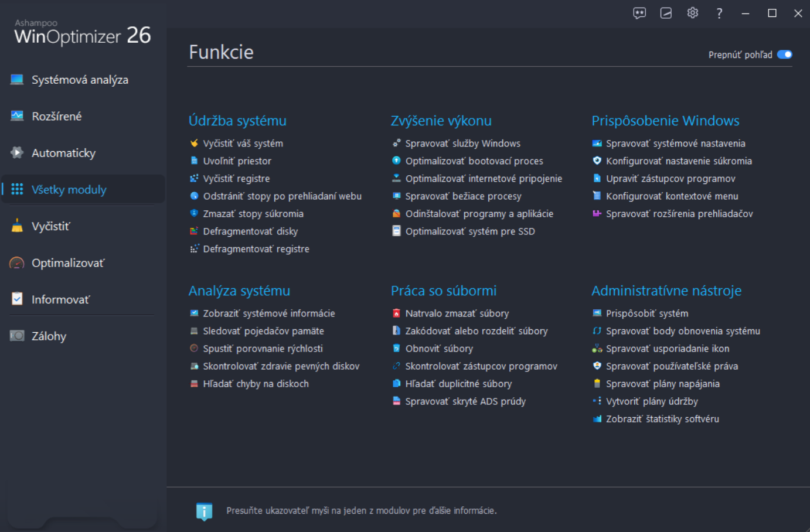810x532 pixels.
Task: Click the icon for Spravovať body obnovenia systému
Action: [x=597, y=331]
